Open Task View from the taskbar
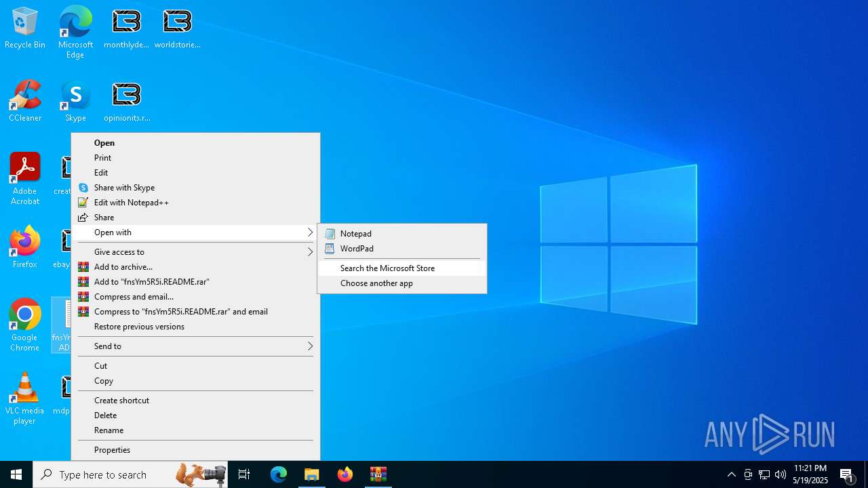868x488 pixels. coord(244,474)
